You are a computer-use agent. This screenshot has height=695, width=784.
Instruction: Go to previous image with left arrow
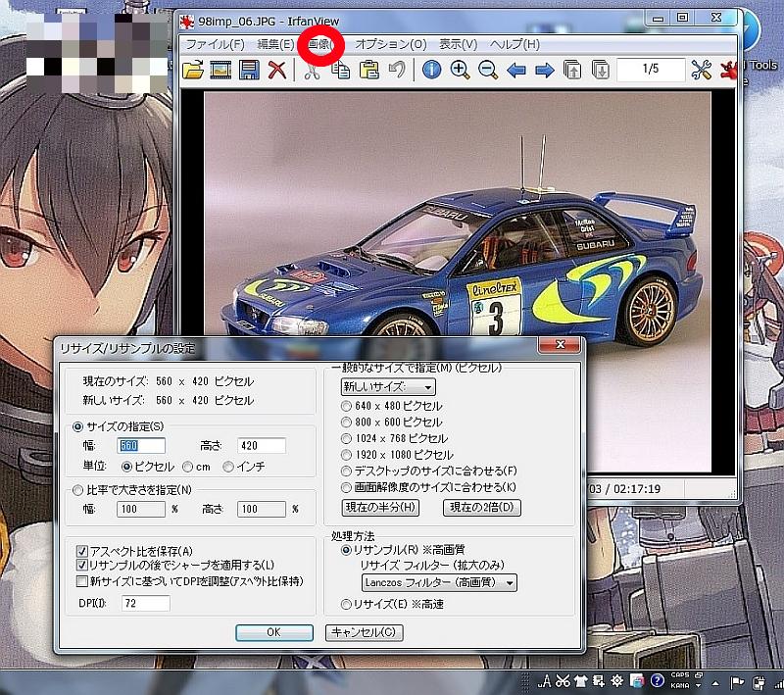(x=516, y=70)
